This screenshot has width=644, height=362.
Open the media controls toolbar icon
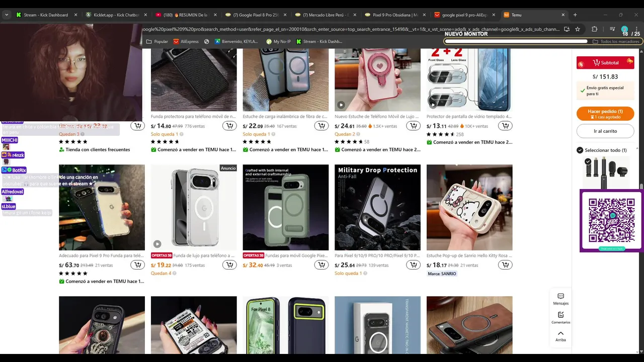pyautogui.click(x=612, y=29)
